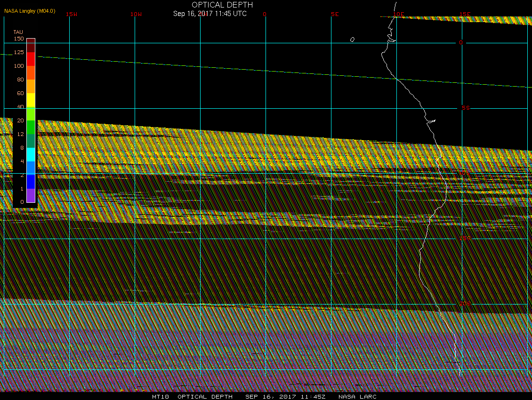The width and height of the screenshot is (532, 400).
Task: Click NASA LARC text in the footer
Action: point(357,396)
